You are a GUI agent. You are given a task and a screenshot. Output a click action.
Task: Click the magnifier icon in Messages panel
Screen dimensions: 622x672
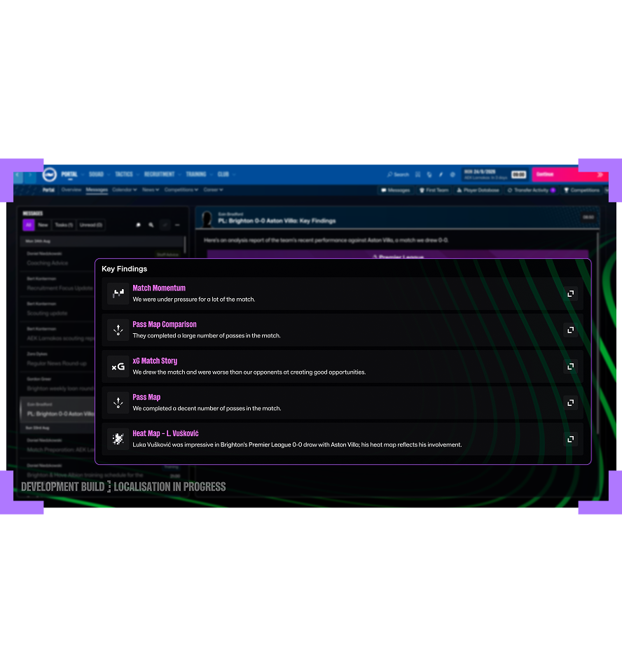click(151, 225)
